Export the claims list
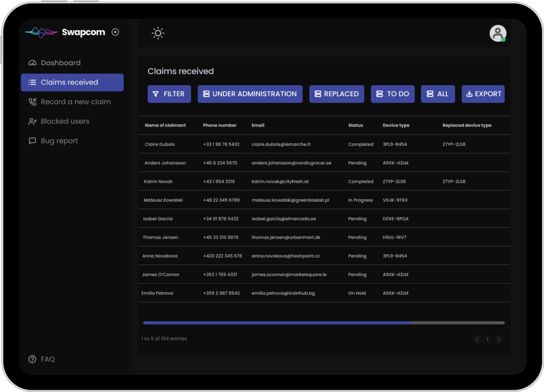 483,94
